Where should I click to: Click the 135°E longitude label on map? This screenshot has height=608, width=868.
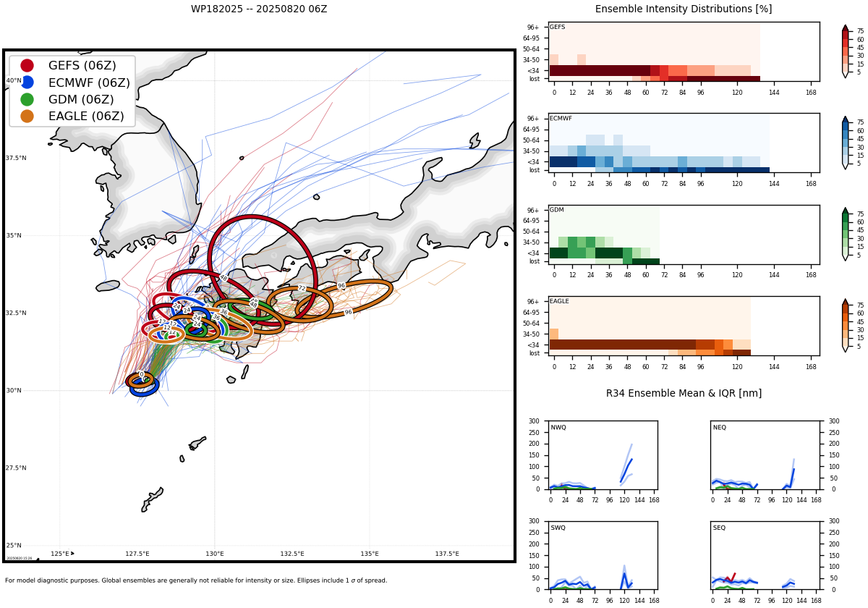(370, 554)
